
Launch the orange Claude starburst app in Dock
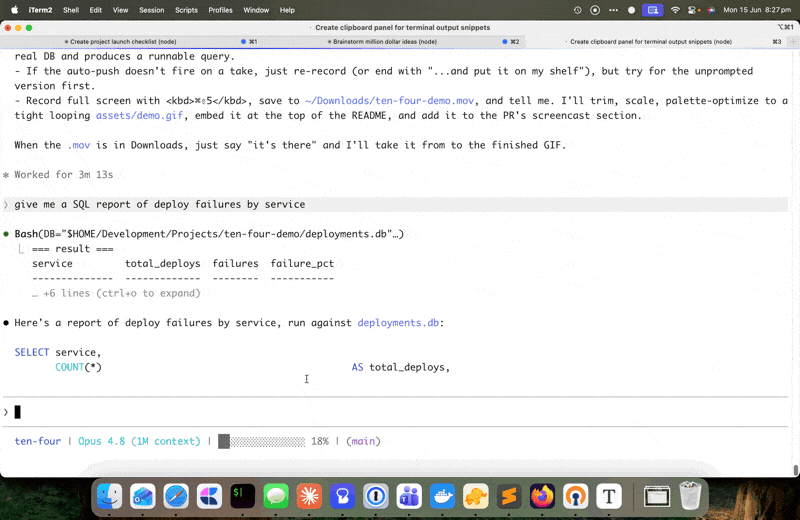point(309,496)
